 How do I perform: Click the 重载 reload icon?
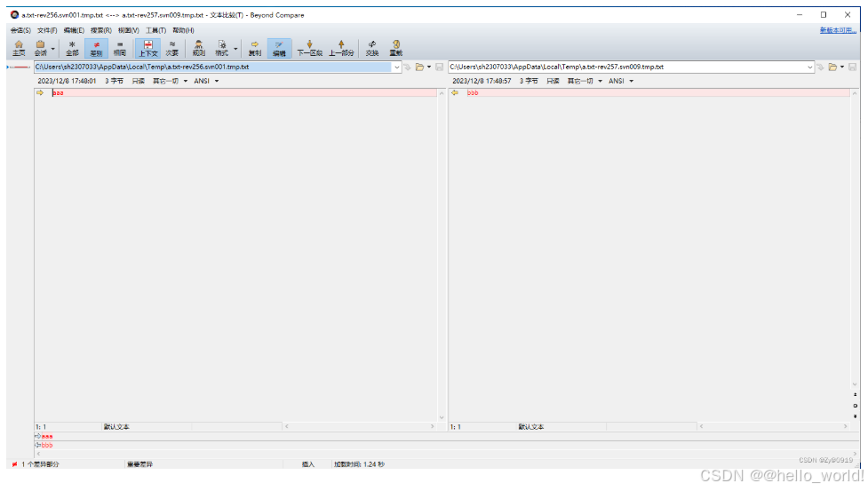click(x=396, y=48)
